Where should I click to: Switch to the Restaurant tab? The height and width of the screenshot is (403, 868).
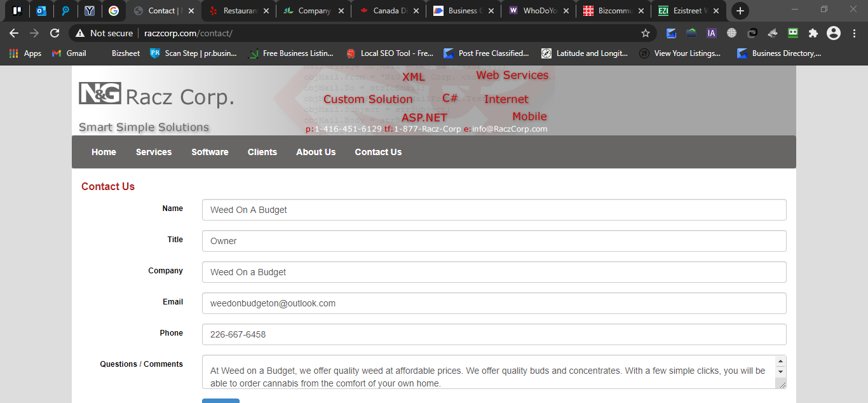[240, 11]
